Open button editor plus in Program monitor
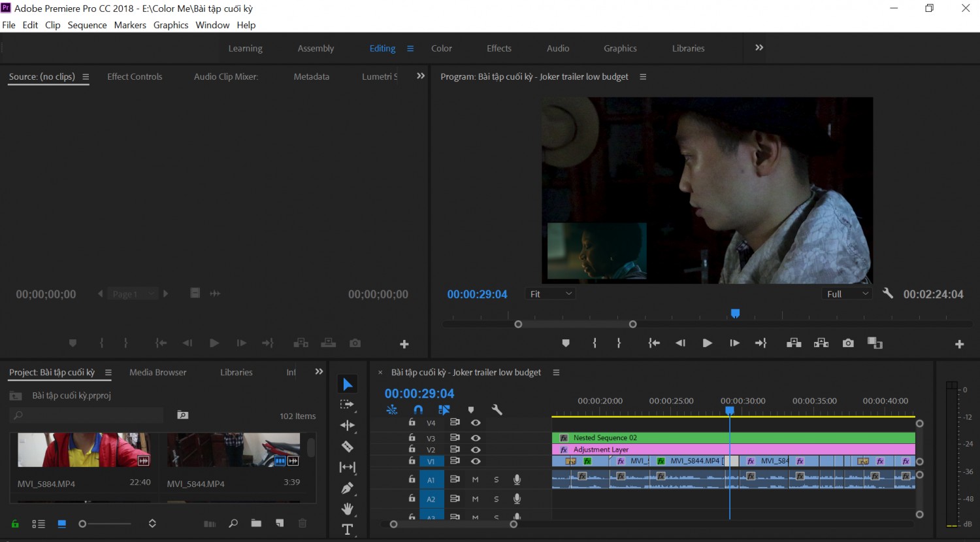 [959, 344]
